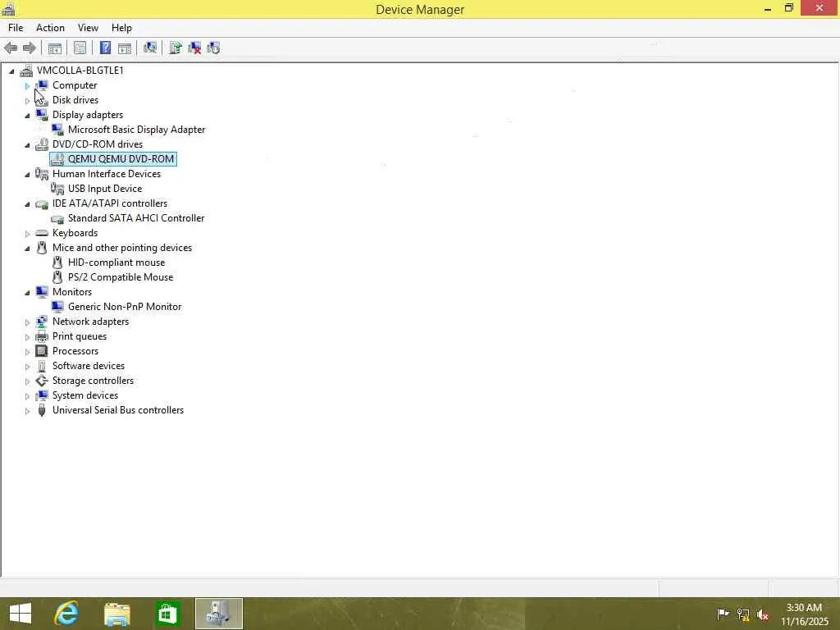
Task: Select the Software devices label
Action: [89, 366]
